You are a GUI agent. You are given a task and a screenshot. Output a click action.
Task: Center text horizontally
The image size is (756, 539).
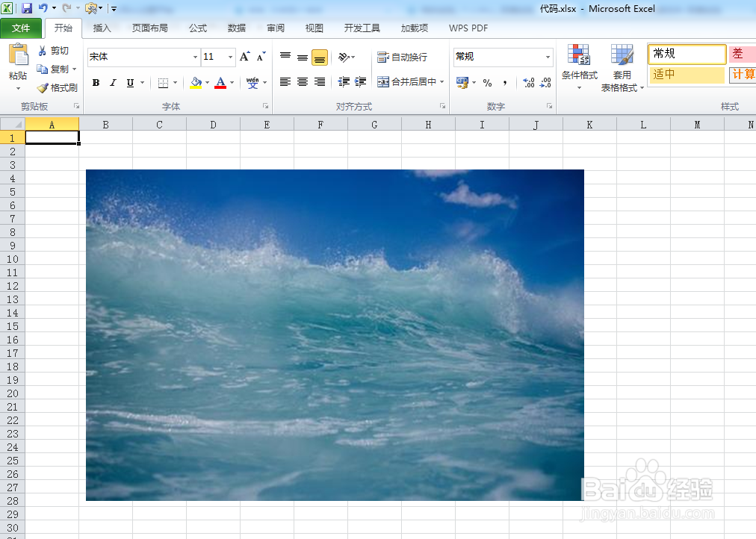303,82
